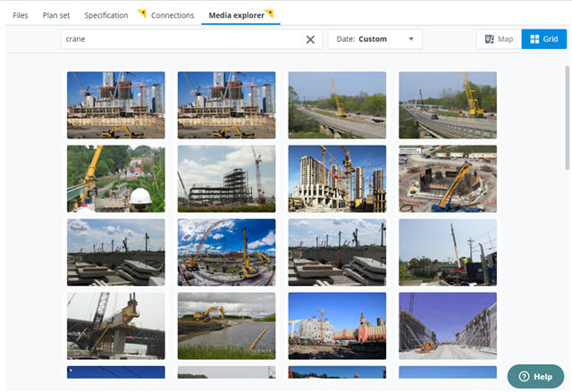Open photo with white hard hat worker
The width and height of the screenshot is (572, 392).
[x=116, y=179]
